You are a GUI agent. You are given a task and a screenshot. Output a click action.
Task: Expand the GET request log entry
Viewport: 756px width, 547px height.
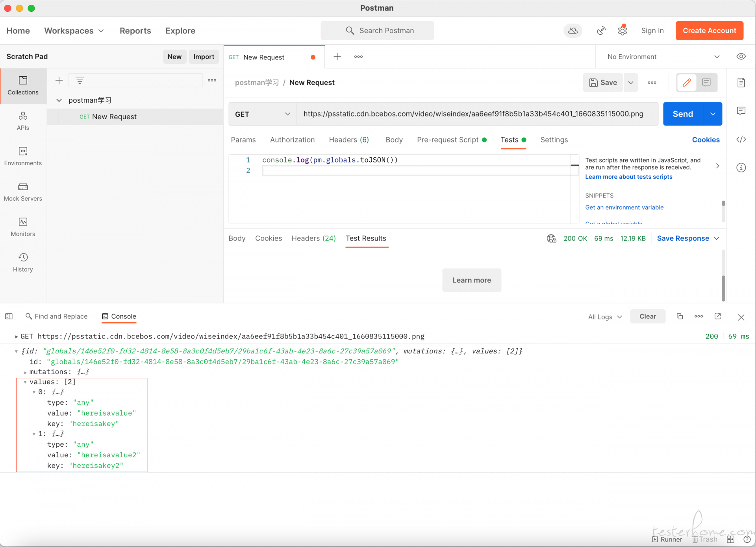[x=16, y=336]
